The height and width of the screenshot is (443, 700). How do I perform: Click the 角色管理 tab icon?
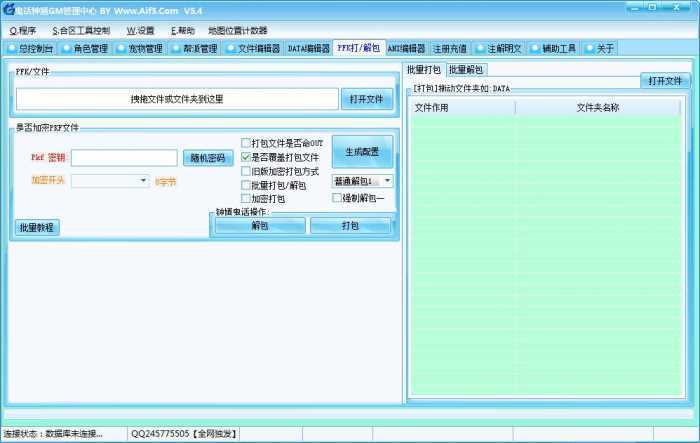coord(67,48)
